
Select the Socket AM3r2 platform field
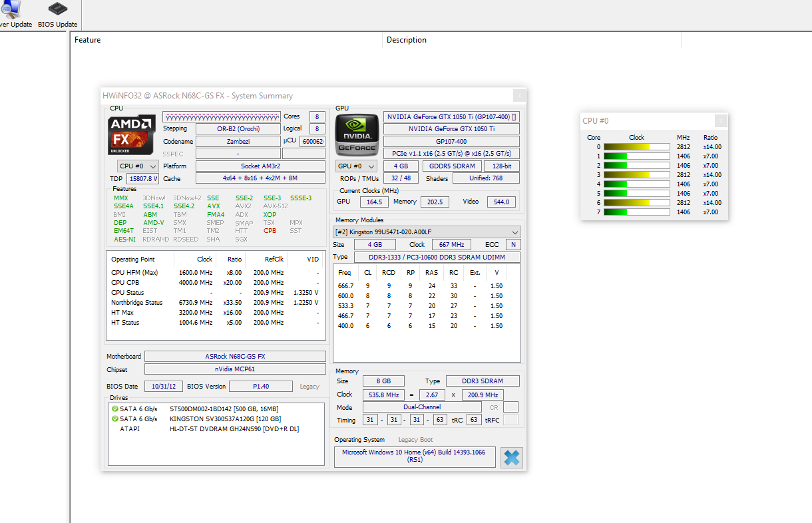point(260,166)
